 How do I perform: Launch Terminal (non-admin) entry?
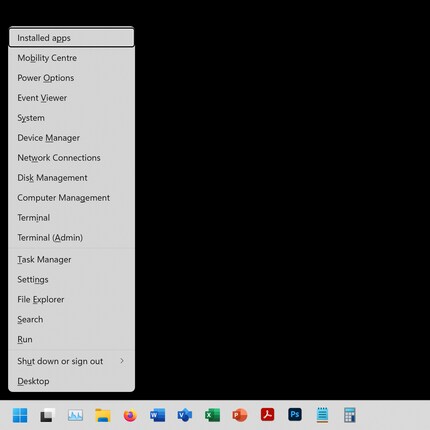[72, 218]
